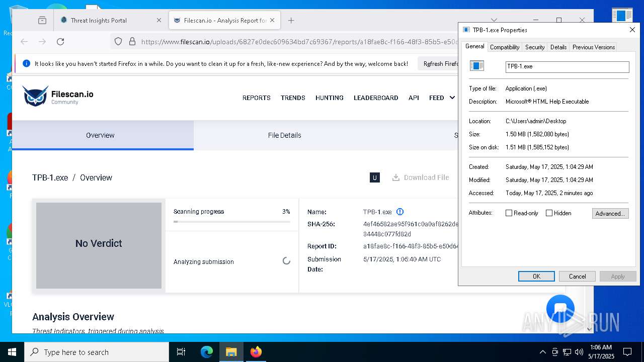644x362 pixels.
Task: Go to TRENDS in the site navigation
Action: pos(293,98)
